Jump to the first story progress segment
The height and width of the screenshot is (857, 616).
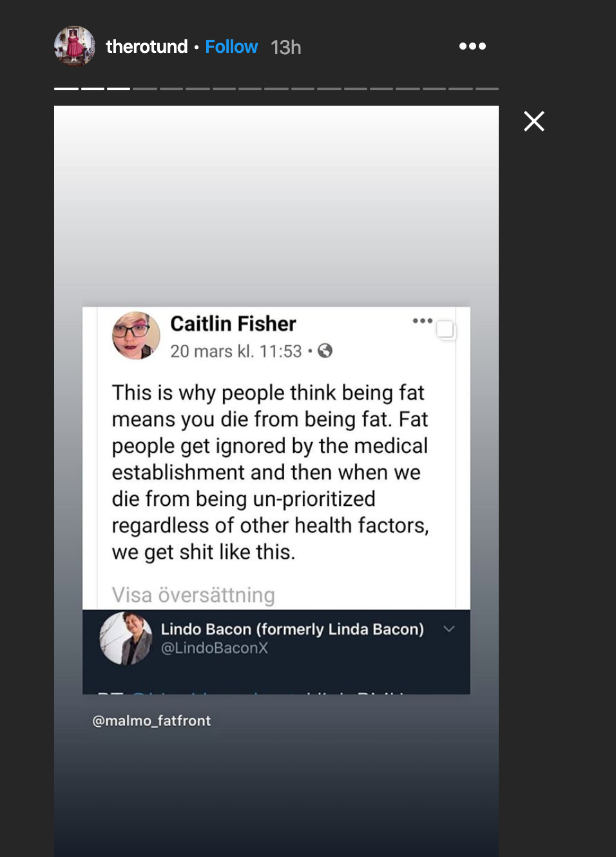pyautogui.click(x=66, y=89)
